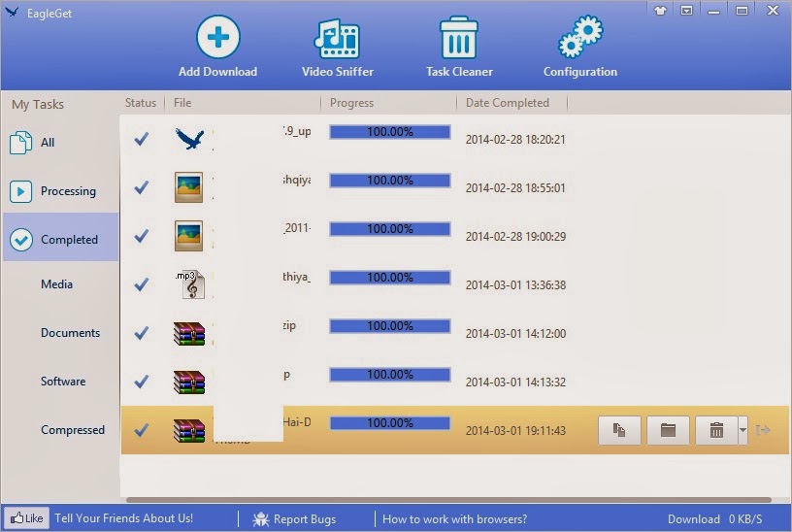
Task: Click progress bar of 19:11:43 row
Action: coord(390,423)
